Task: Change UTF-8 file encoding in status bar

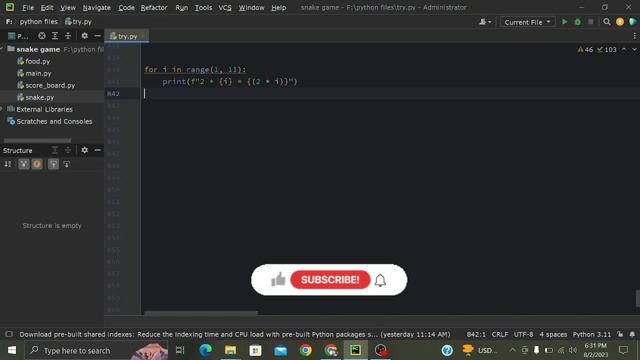Action: pyautogui.click(x=523, y=334)
